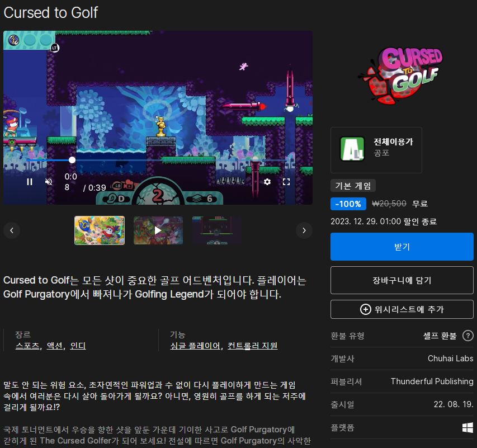
Task: Pause the trailer video
Action: [x=30, y=182]
